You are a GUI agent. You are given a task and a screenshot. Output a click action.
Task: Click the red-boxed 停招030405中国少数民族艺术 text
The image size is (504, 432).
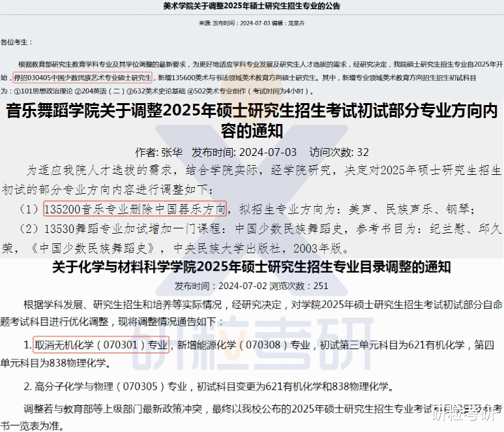82,78
